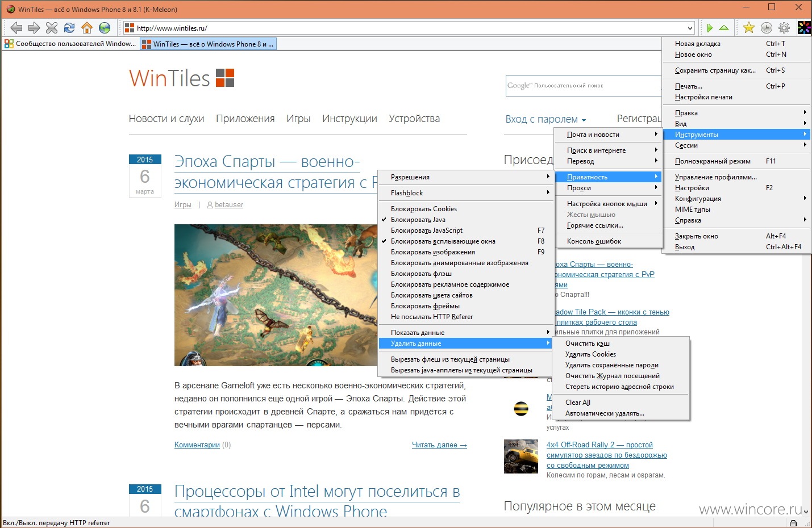Enable Блокировать рекламное содержимое
This screenshot has height=528, width=812.
click(466, 284)
